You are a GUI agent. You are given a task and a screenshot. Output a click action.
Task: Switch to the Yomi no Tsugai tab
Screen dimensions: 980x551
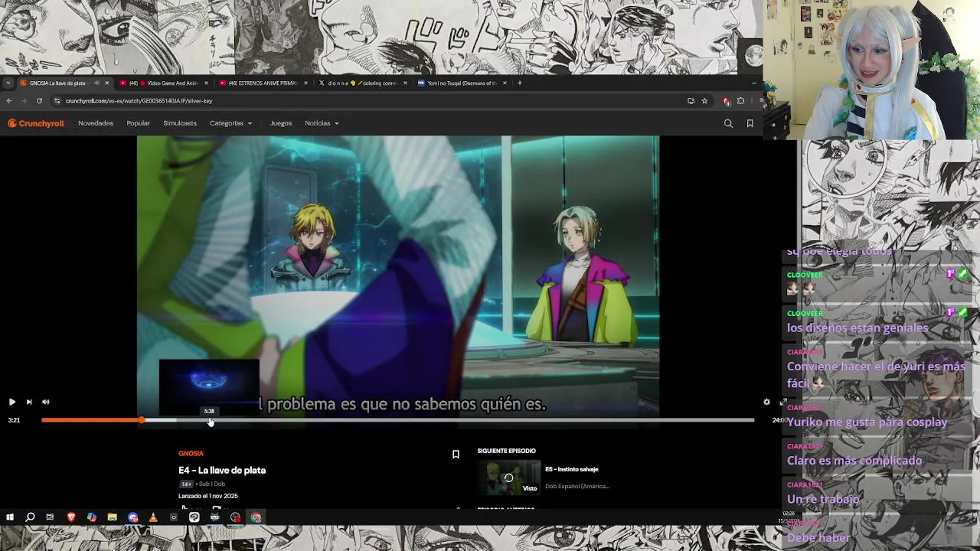pyautogui.click(x=462, y=83)
